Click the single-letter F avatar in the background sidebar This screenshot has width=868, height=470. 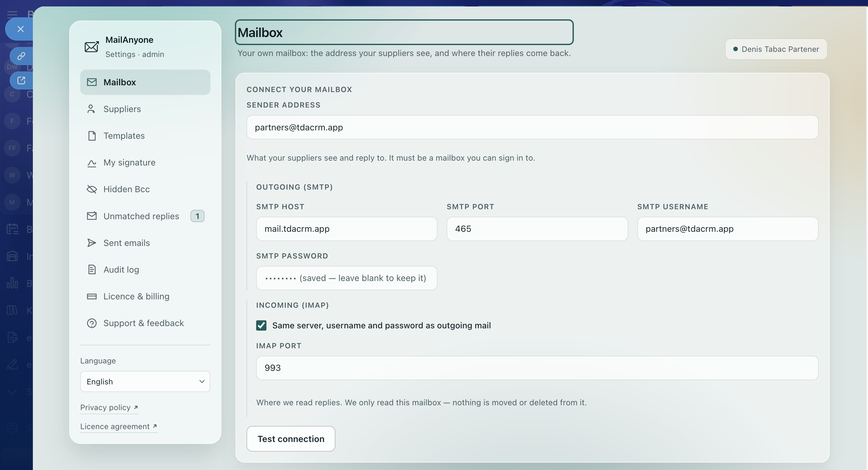pyautogui.click(x=12, y=121)
